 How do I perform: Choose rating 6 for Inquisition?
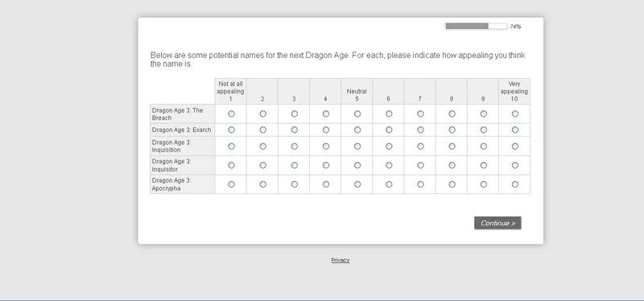point(389,146)
